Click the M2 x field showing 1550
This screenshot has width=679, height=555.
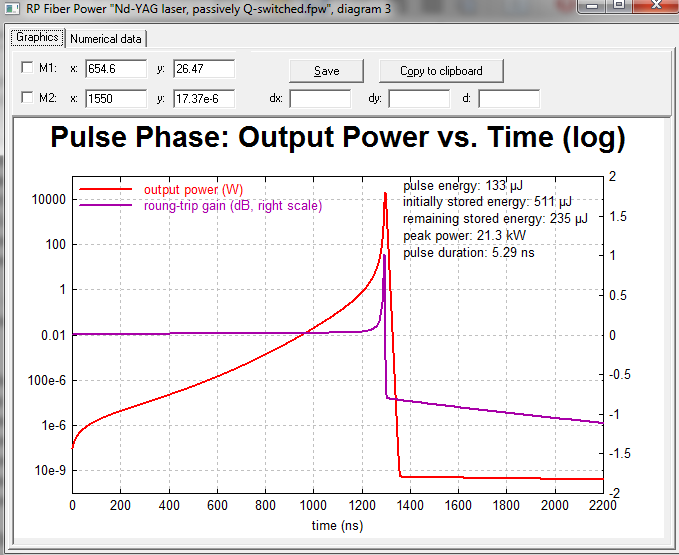click(x=116, y=99)
